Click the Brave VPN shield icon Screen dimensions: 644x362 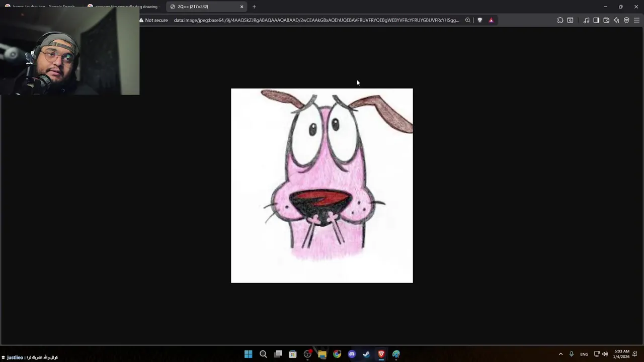point(626,20)
